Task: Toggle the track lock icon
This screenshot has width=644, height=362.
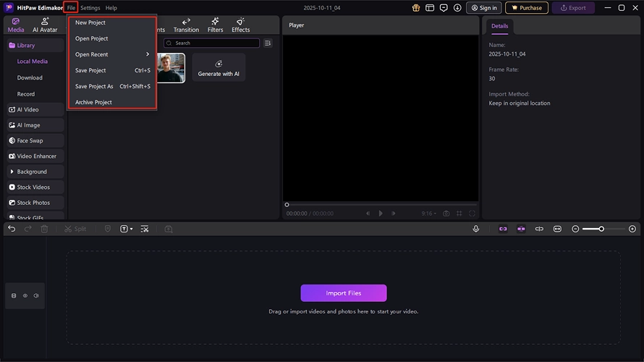Action: (14, 295)
